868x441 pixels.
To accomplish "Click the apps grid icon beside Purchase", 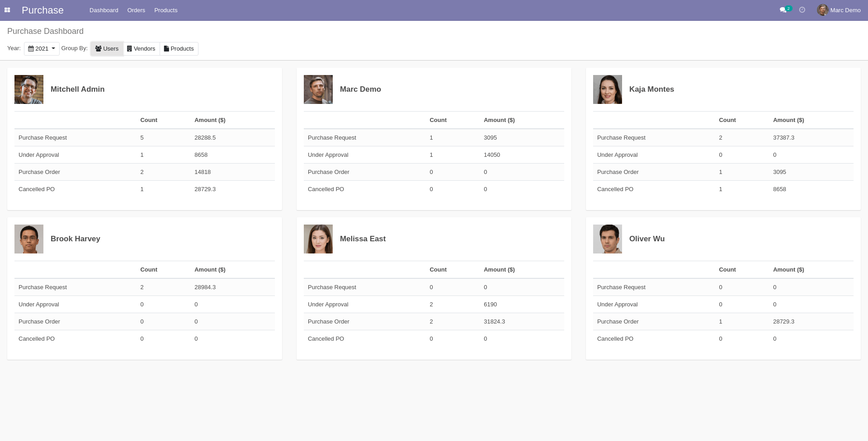I will tap(7, 10).
